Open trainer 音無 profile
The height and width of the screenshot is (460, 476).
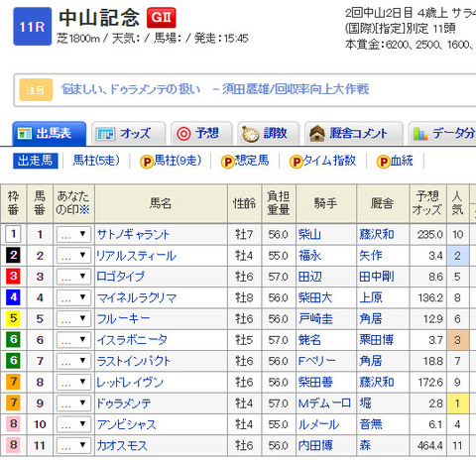(x=371, y=424)
